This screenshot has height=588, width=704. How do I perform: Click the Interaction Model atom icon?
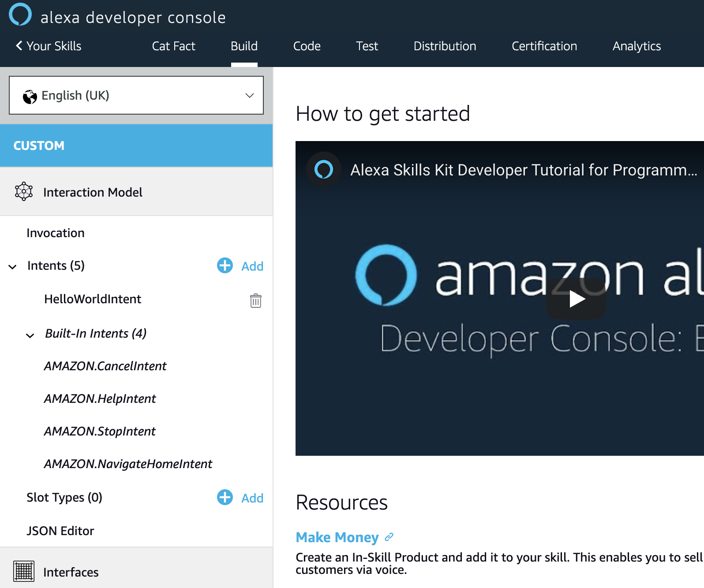pos(24,192)
